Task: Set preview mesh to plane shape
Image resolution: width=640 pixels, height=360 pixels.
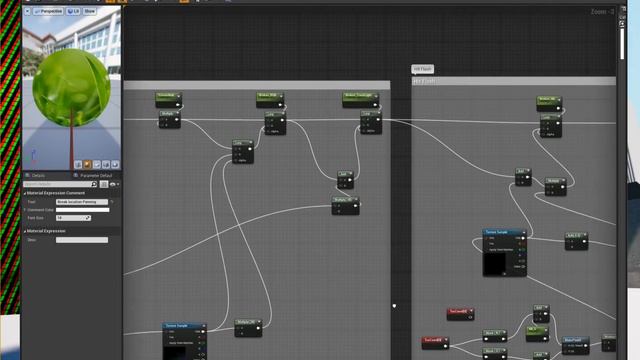Action: pos(97,164)
